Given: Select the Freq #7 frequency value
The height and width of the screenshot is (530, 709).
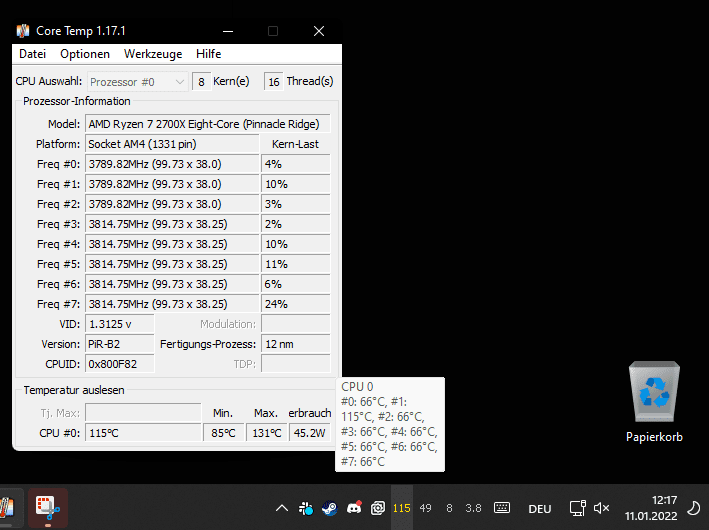Looking at the screenshot, I should pyautogui.click(x=172, y=304).
